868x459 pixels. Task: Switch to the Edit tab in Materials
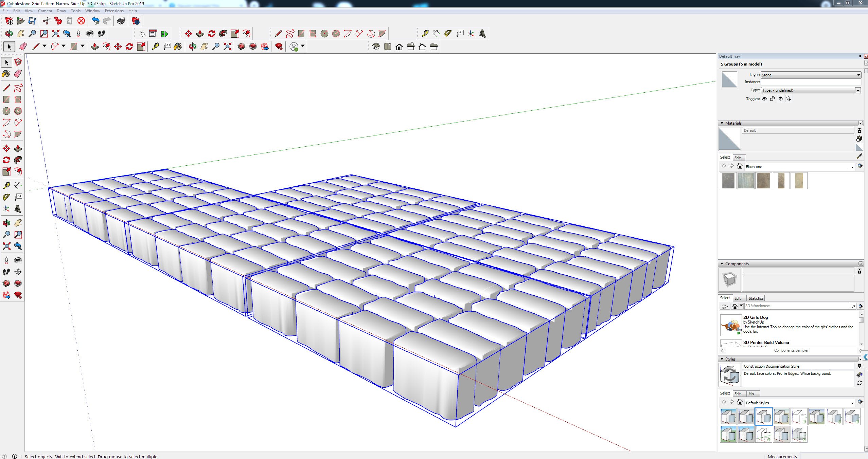coord(737,157)
